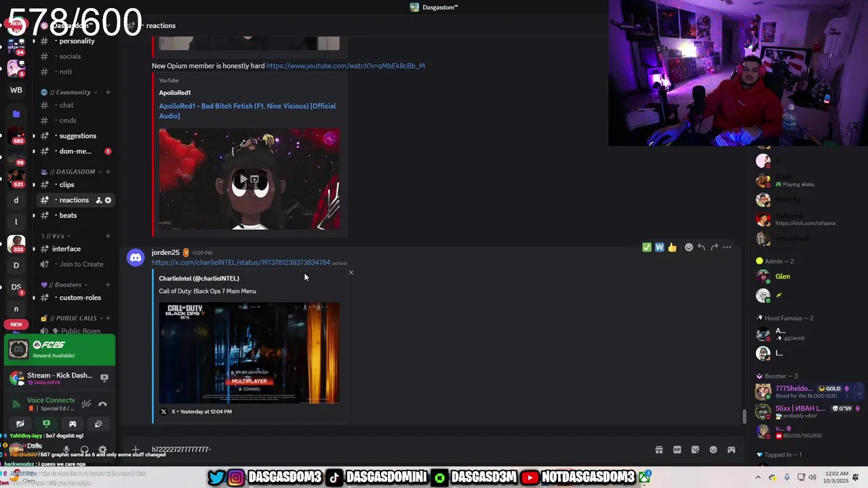This screenshot has width=868, height=488.
Task: Add a channel to the Vc's category
Action: pyautogui.click(x=108, y=236)
